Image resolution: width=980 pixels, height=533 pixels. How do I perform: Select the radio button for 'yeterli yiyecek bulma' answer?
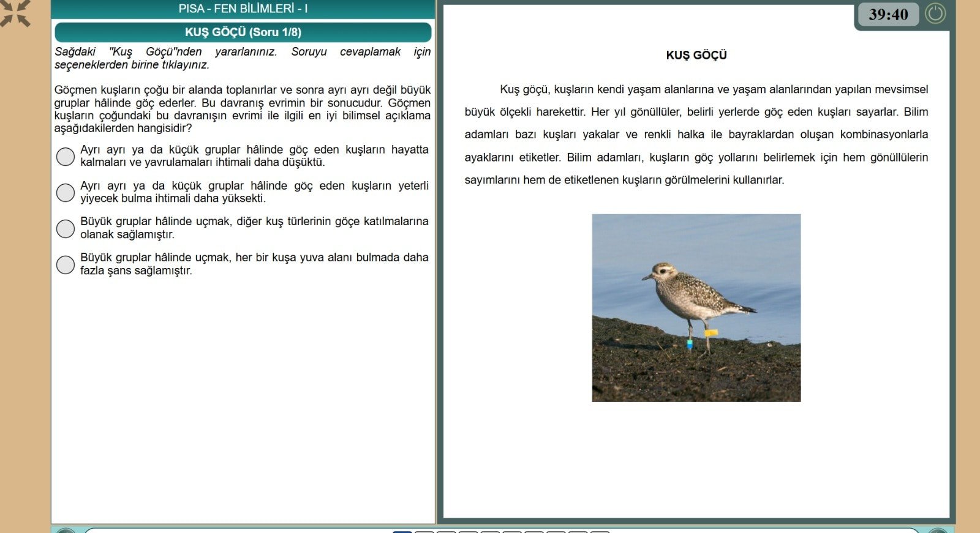point(65,192)
